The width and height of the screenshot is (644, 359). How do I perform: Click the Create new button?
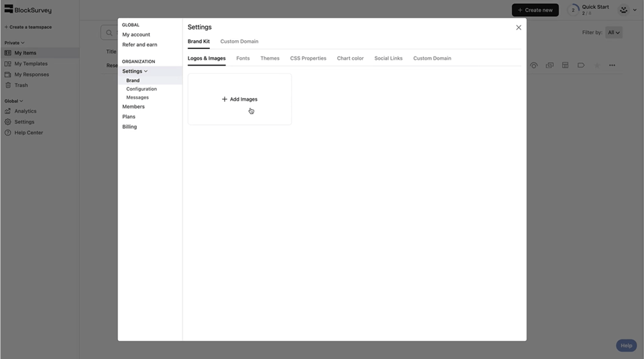pyautogui.click(x=535, y=10)
